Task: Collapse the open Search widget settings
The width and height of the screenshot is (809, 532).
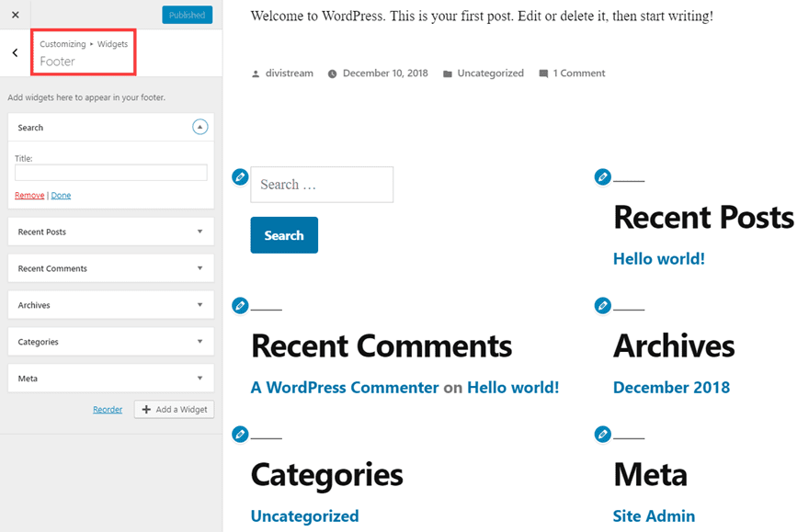Action: (199, 127)
